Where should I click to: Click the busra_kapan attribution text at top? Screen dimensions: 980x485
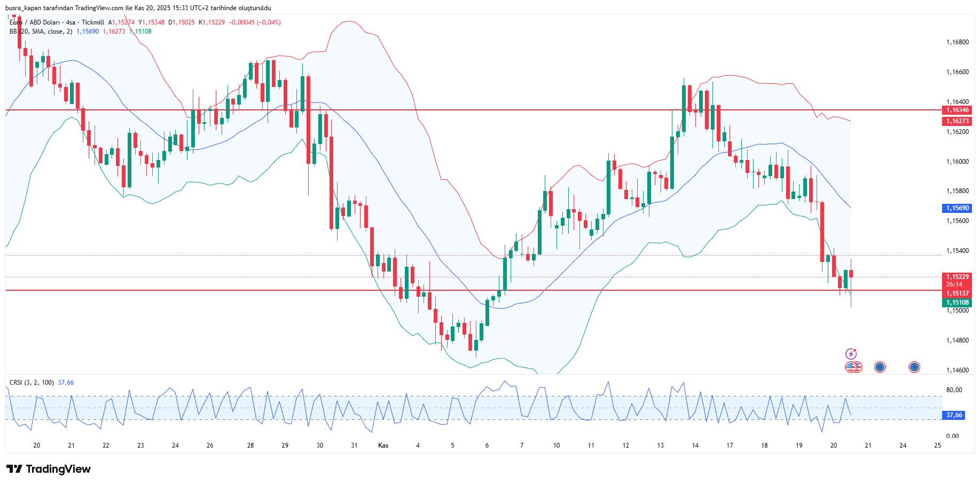click(x=23, y=7)
